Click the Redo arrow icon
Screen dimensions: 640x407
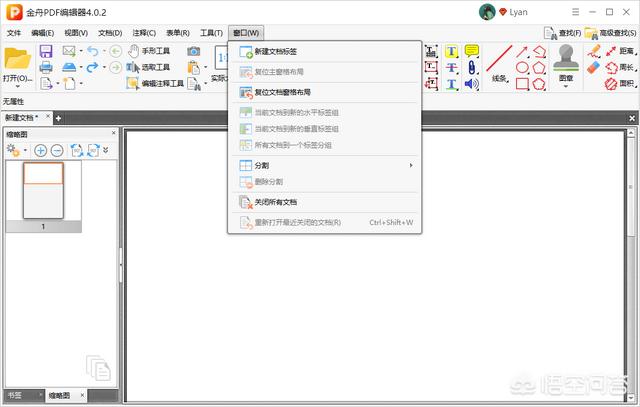(93, 67)
